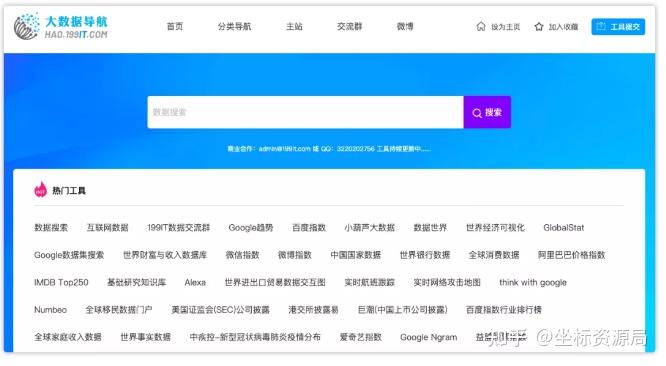666x366 pixels.
Task: Click the 设为主页 link
Action: point(505,27)
